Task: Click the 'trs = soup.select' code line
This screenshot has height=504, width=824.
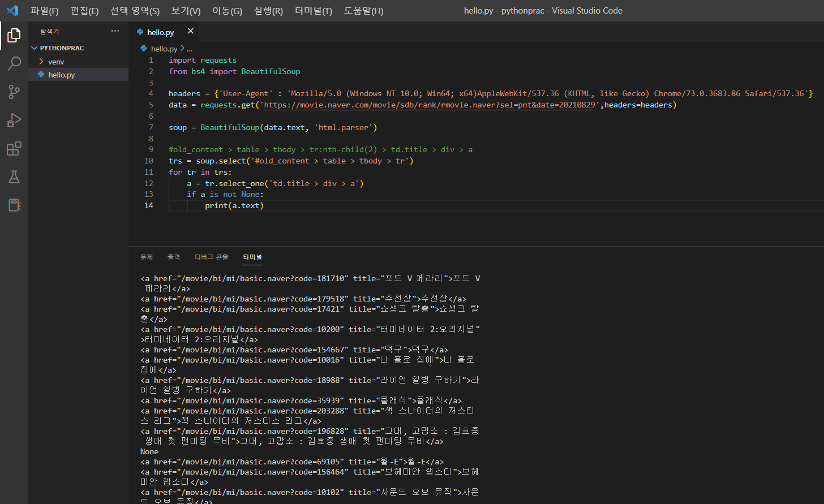Action: [x=291, y=161]
